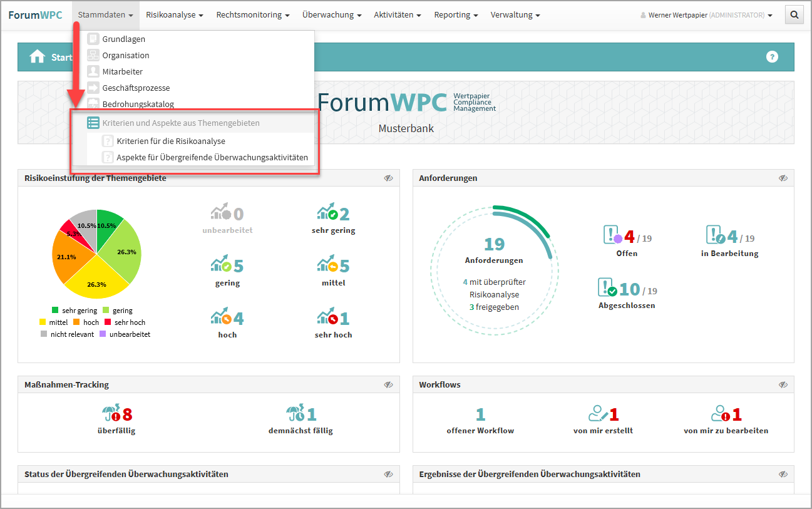Select 'Kriterien für die Risikoanalyse' menu entry
The height and width of the screenshot is (509, 812).
click(170, 141)
